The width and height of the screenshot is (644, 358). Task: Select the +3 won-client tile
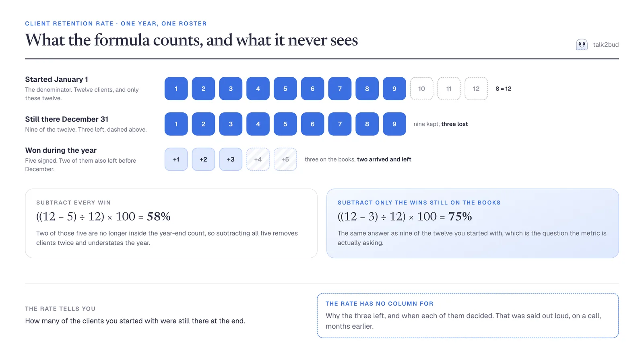pyautogui.click(x=231, y=159)
